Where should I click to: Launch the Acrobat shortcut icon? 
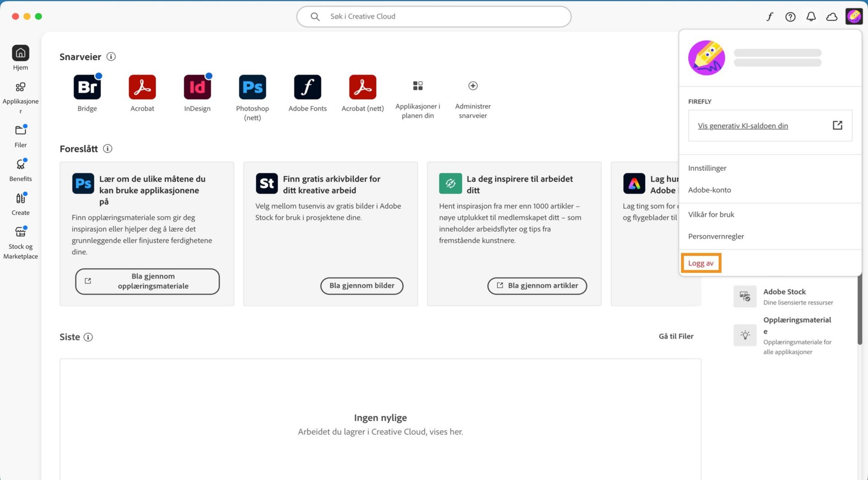pyautogui.click(x=142, y=87)
